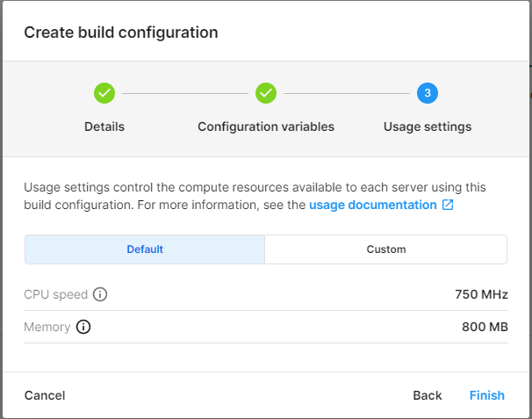Cancel the build configuration dialog

(45, 395)
